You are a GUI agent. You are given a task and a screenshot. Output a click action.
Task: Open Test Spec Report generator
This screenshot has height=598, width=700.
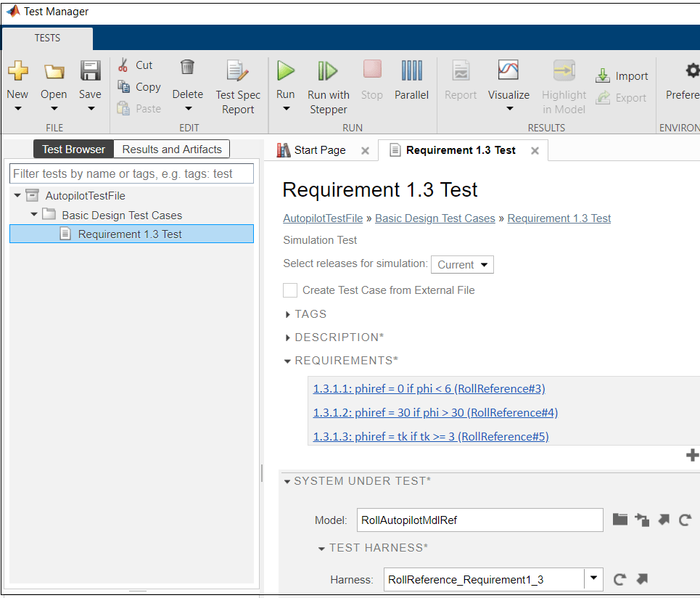(238, 71)
